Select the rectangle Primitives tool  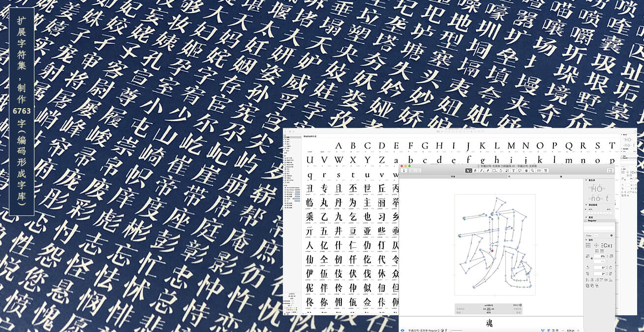(494, 171)
